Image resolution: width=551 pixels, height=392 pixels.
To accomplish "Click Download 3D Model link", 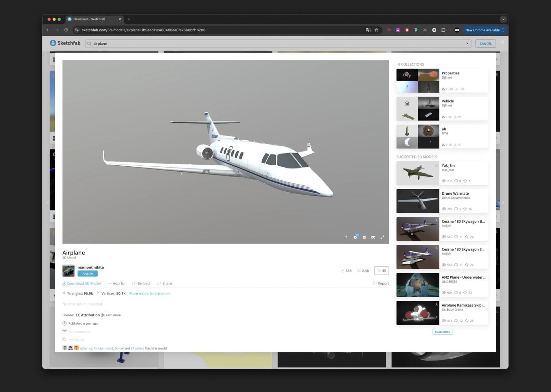I will (x=81, y=283).
